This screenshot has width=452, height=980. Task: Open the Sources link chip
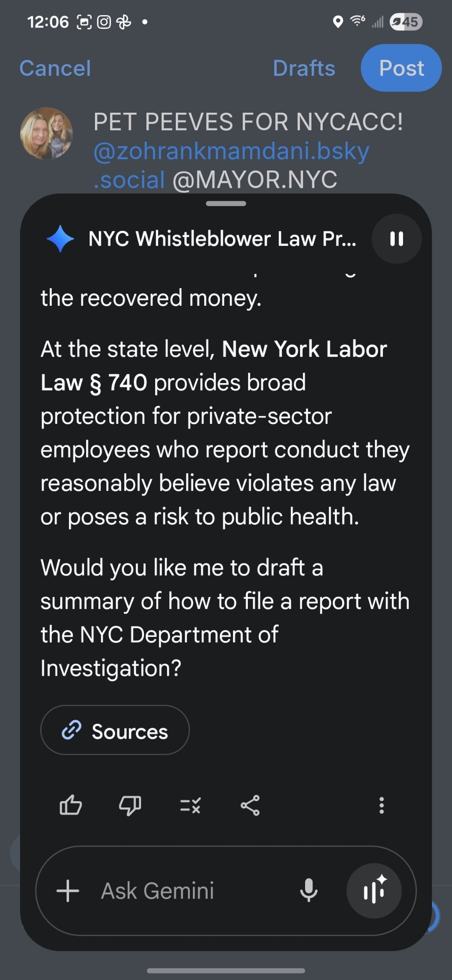coord(115,730)
